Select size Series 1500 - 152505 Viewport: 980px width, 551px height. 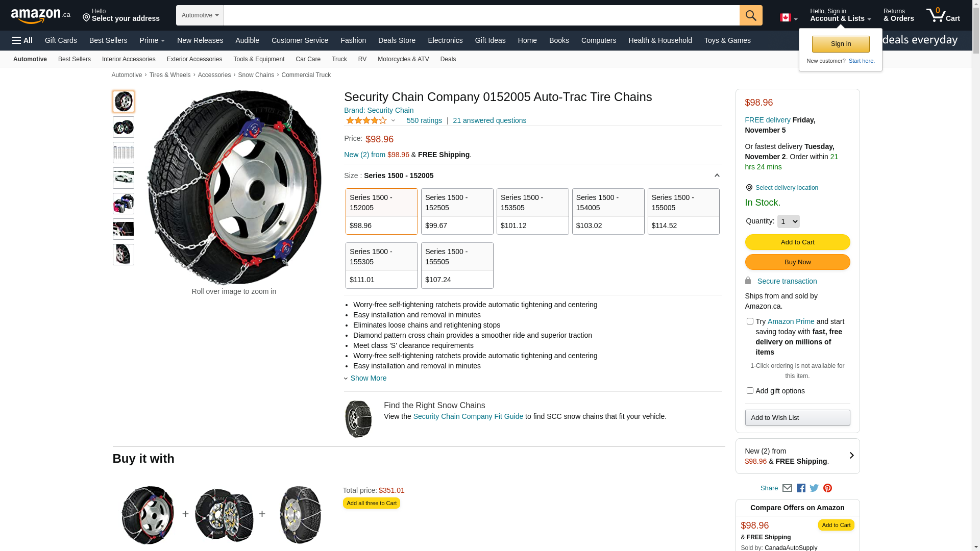tap(457, 211)
